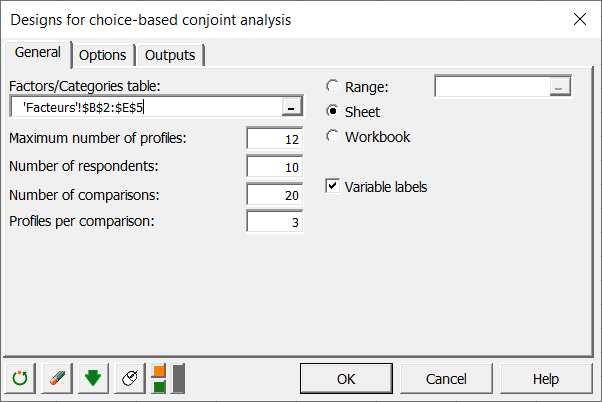The height and width of the screenshot is (402, 602).
Task: Toggle the Variable labels checkbox
Action: pyautogui.click(x=333, y=187)
